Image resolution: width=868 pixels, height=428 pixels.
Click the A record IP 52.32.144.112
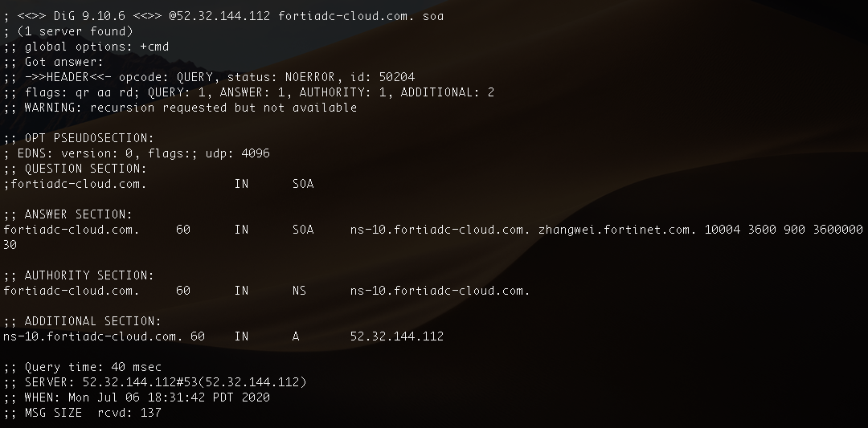pos(396,336)
